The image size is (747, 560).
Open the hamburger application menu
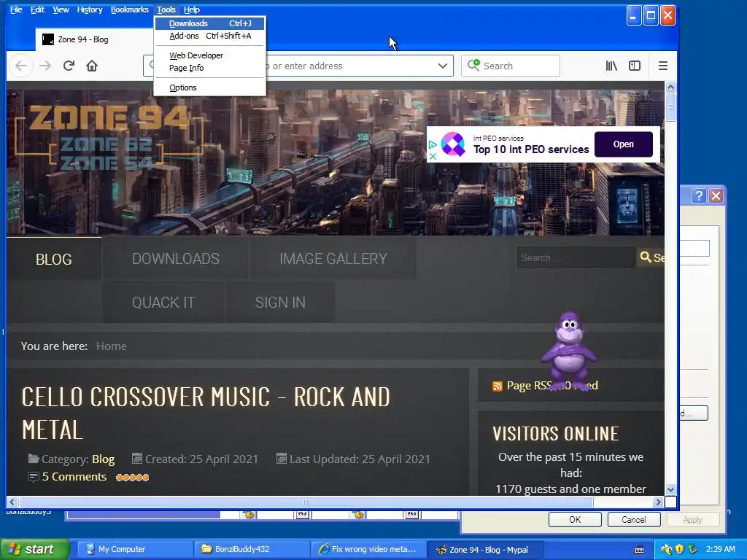click(x=662, y=66)
